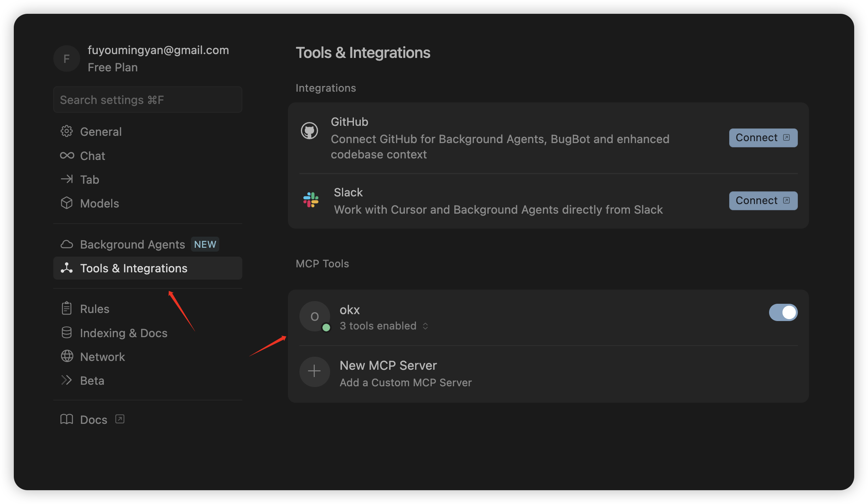This screenshot has height=504, width=868.
Task: Expand the okx 3 tools enabled list
Action: tap(384, 326)
